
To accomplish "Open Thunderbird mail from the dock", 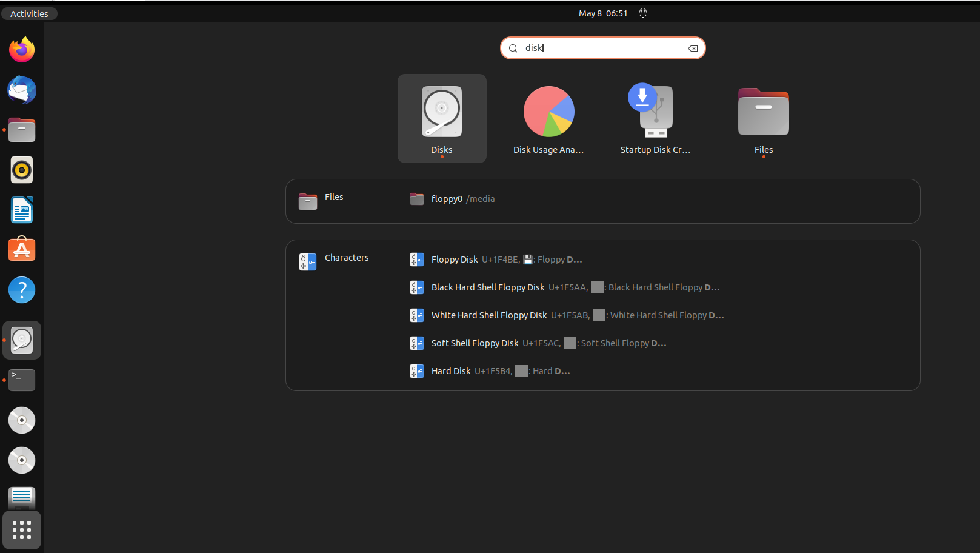I will coord(22,90).
